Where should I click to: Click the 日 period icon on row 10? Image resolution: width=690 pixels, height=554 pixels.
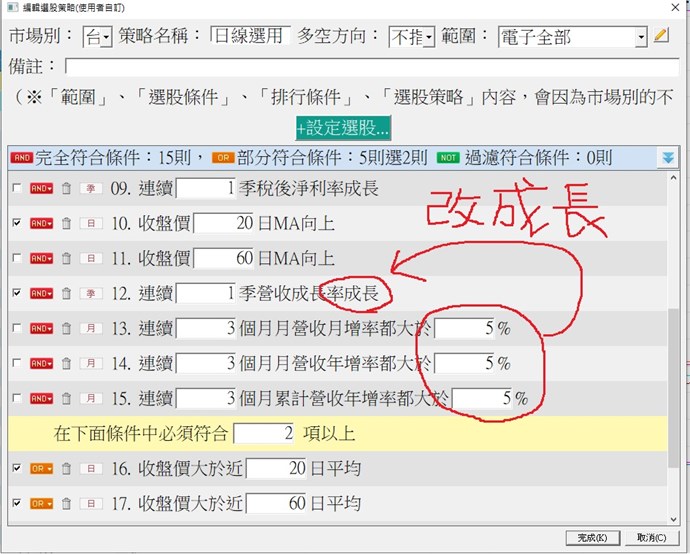91,224
